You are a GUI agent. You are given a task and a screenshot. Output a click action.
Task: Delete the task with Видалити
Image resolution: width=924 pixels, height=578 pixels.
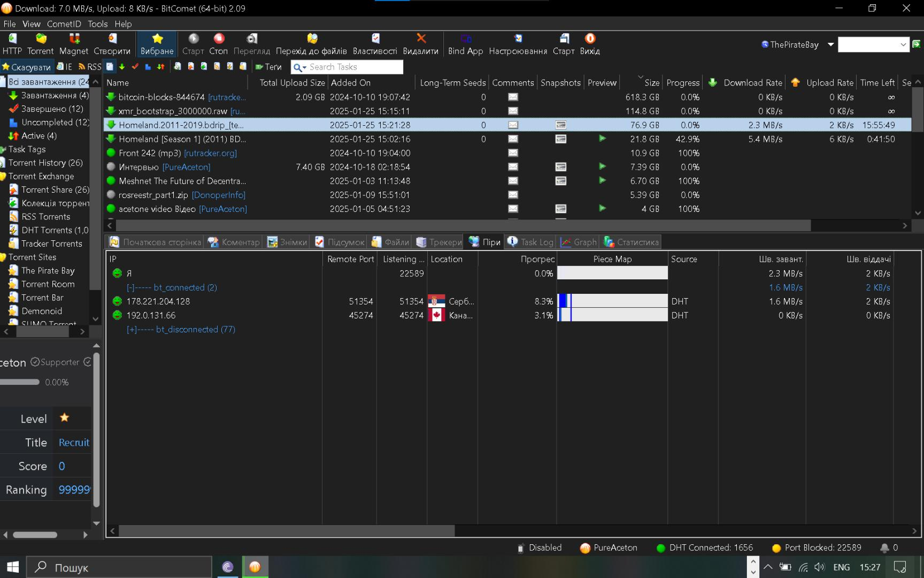[x=421, y=44]
